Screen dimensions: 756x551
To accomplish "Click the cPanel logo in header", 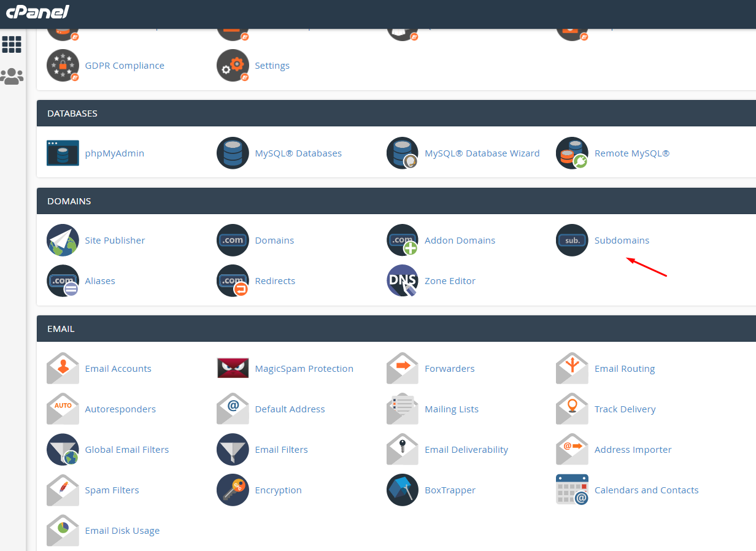I will point(37,12).
